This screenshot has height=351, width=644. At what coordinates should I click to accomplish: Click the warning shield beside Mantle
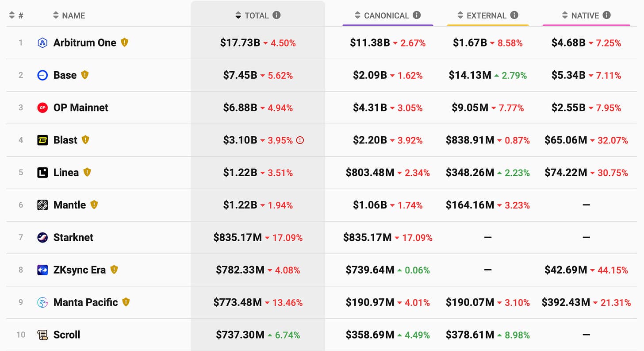click(94, 204)
